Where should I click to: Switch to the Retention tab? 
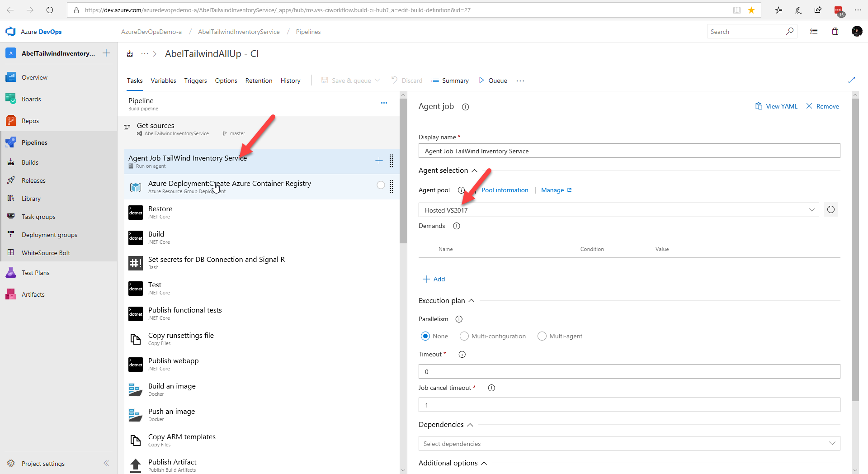tap(259, 81)
